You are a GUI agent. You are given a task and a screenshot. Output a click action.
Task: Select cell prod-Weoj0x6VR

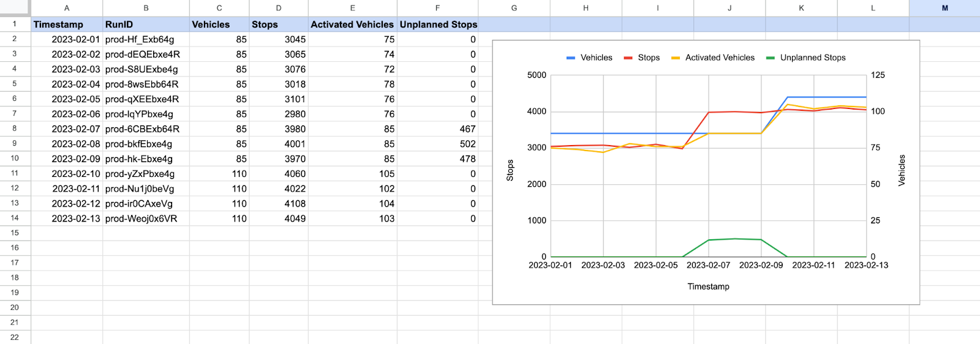pos(146,219)
